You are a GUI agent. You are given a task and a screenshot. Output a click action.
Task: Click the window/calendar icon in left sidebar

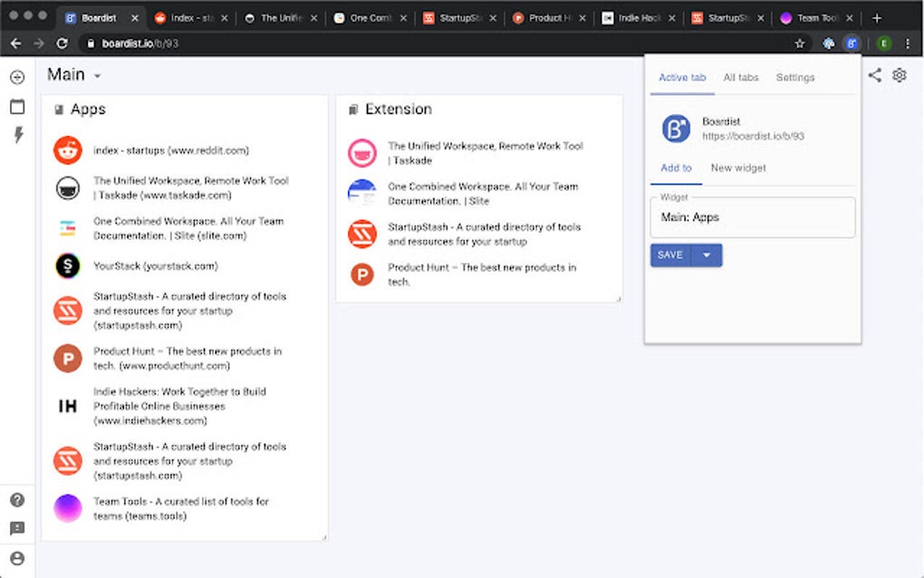coord(17,107)
